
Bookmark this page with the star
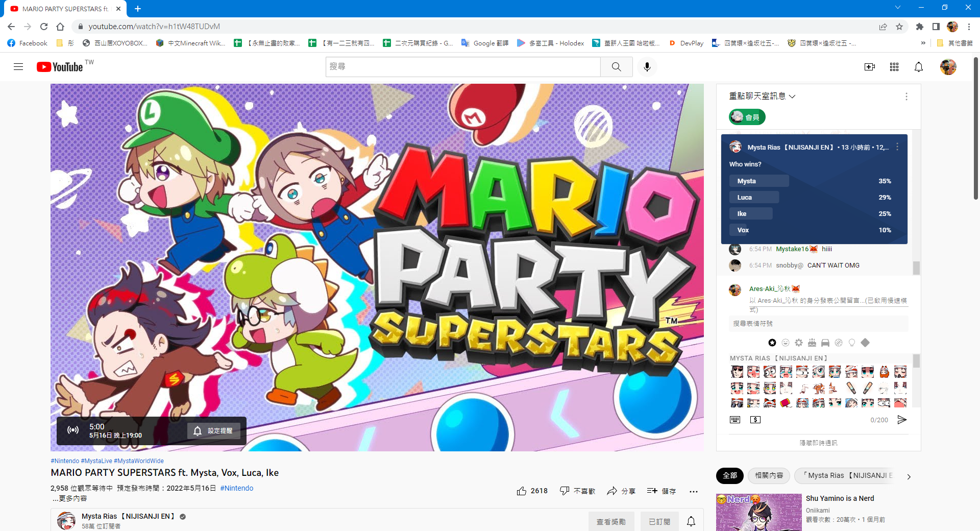click(899, 27)
